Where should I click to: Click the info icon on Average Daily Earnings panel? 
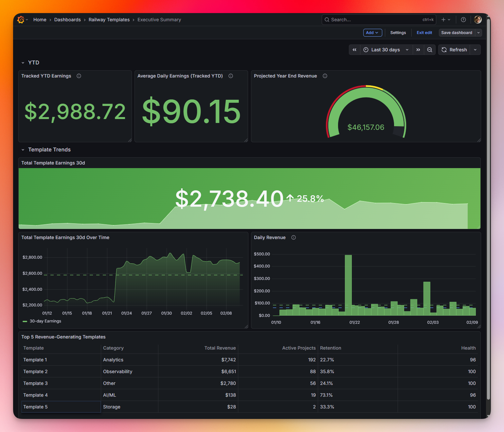click(x=230, y=76)
